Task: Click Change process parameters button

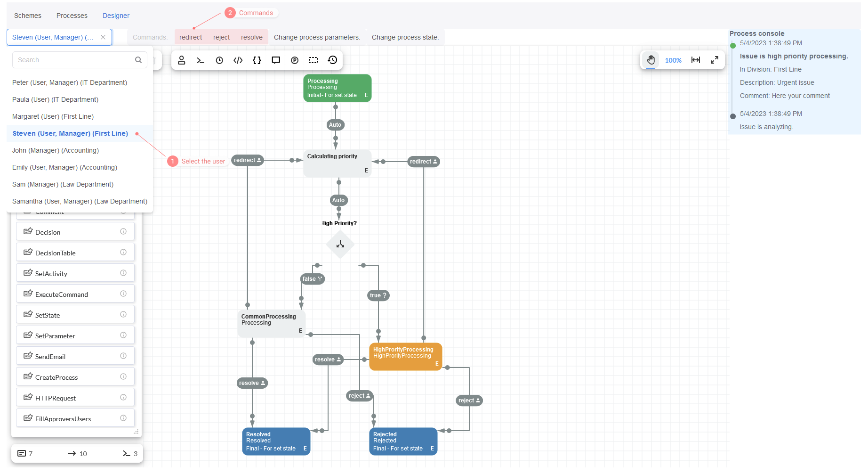Action: pos(317,37)
